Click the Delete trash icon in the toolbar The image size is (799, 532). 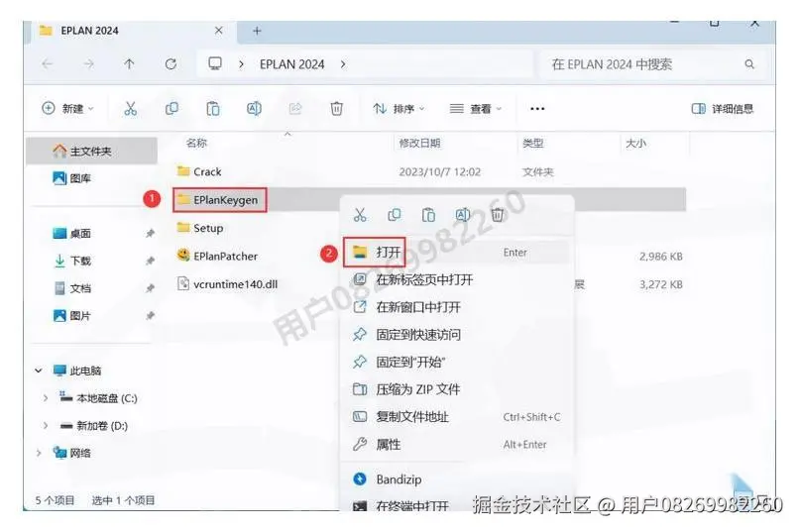point(336,108)
